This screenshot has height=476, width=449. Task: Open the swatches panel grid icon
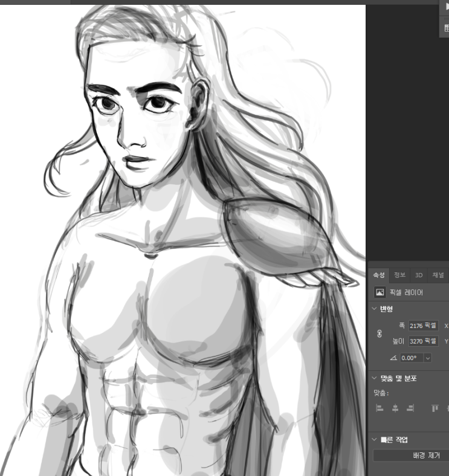coord(447,28)
